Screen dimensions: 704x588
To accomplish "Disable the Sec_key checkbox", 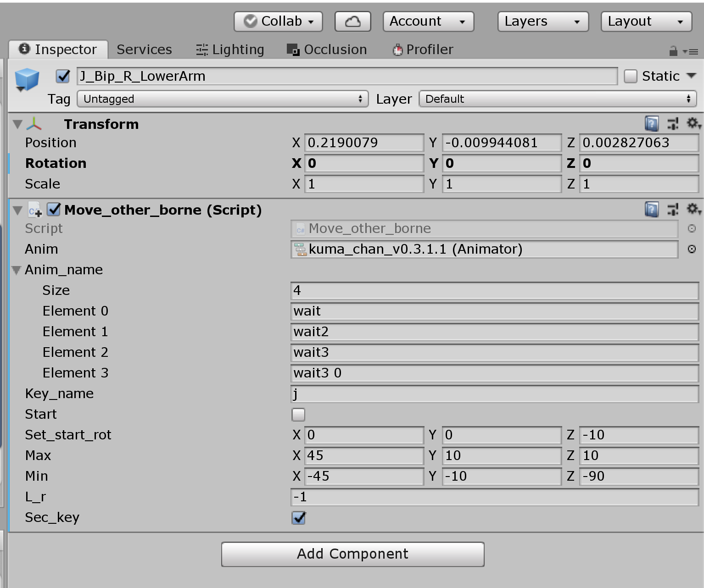I will click(298, 518).
